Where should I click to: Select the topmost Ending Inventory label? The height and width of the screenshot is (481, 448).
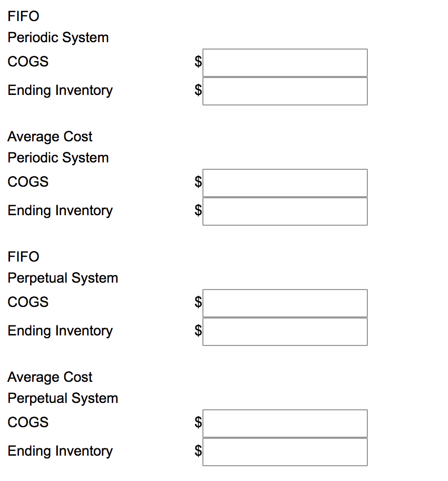coord(60,90)
